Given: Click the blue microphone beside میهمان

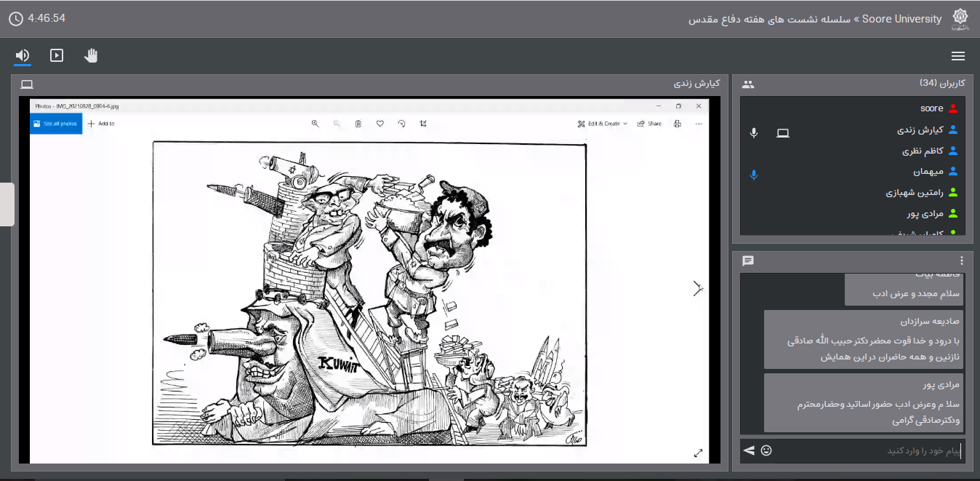Looking at the screenshot, I should tap(754, 175).
